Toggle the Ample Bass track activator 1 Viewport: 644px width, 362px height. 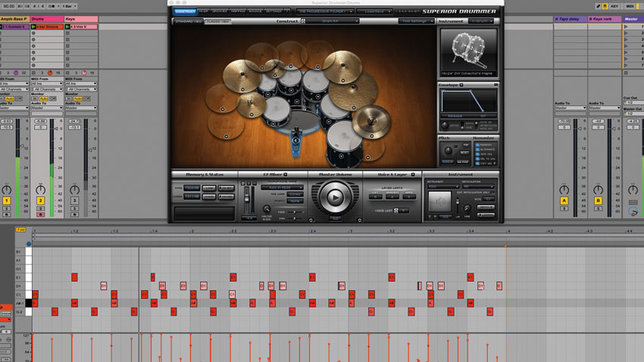[7, 201]
